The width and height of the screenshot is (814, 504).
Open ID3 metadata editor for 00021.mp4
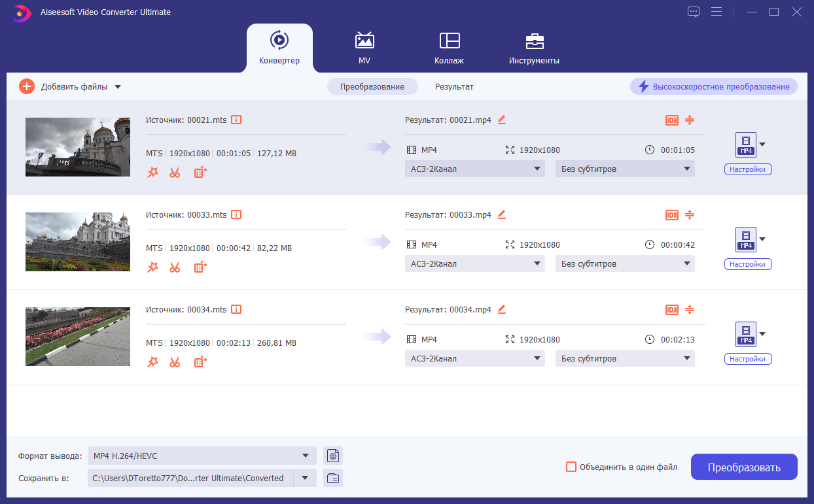[672, 120]
